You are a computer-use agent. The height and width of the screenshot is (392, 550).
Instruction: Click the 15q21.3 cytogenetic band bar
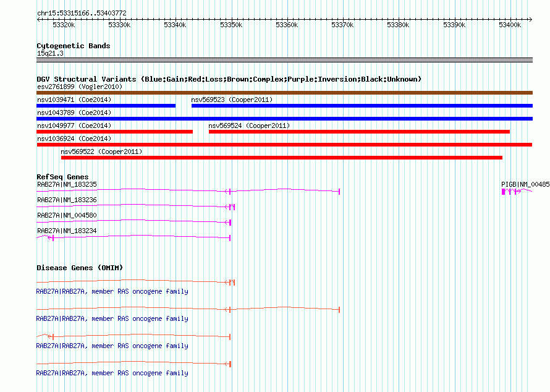point(284,60)
